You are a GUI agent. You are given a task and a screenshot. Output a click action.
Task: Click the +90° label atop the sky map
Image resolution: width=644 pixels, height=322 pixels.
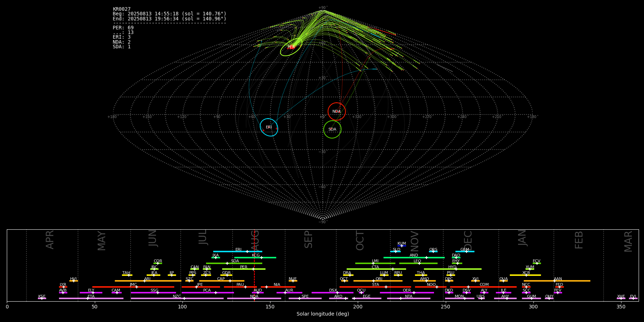point(323,8)
